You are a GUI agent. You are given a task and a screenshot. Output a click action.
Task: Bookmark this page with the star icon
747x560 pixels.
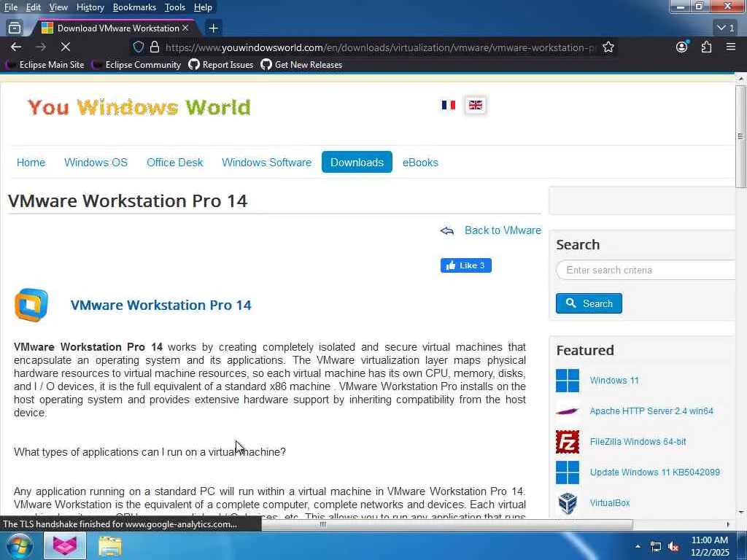pyautogui.click(x=608, y=47)
